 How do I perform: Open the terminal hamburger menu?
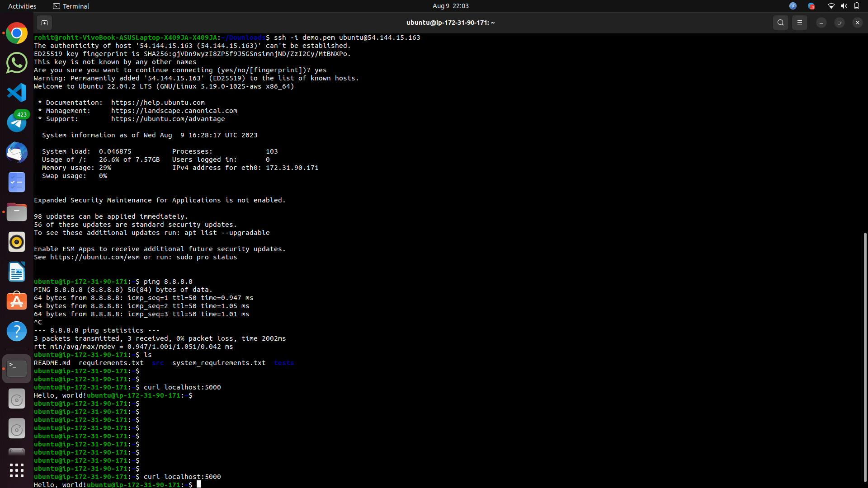[799, 22]
